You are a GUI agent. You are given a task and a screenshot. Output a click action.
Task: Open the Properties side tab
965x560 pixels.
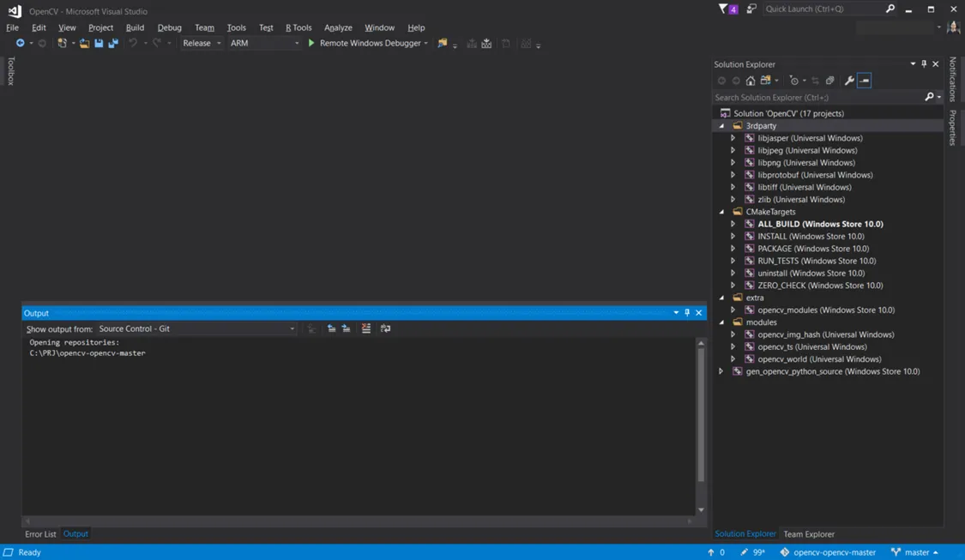(953, 128)
